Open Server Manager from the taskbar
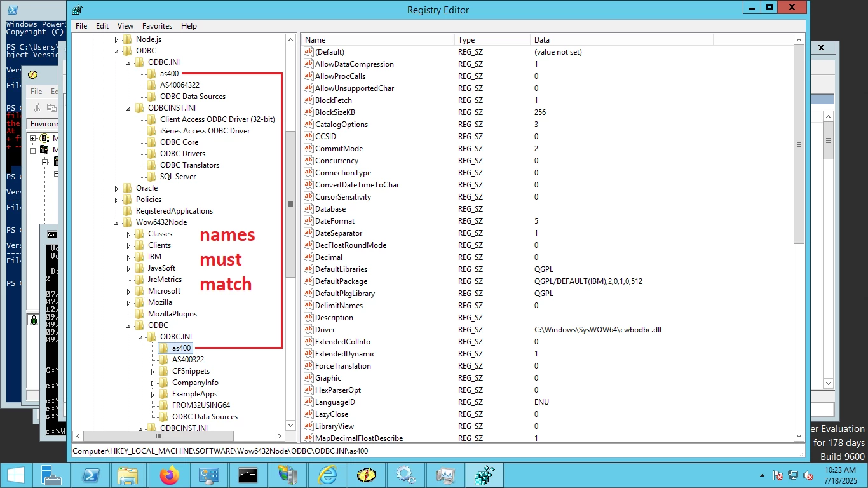 (x=51, y=475)
